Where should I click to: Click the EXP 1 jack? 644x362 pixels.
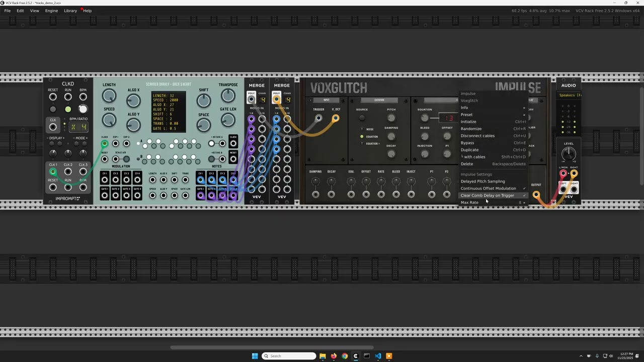coord(116,144)
